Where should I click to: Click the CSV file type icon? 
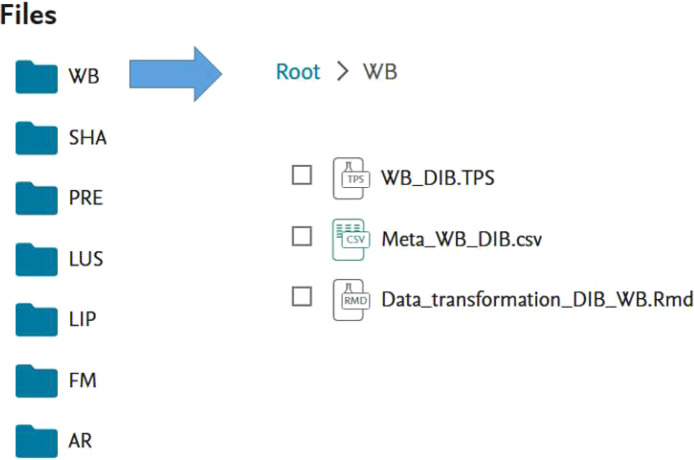tap(351, 240)
